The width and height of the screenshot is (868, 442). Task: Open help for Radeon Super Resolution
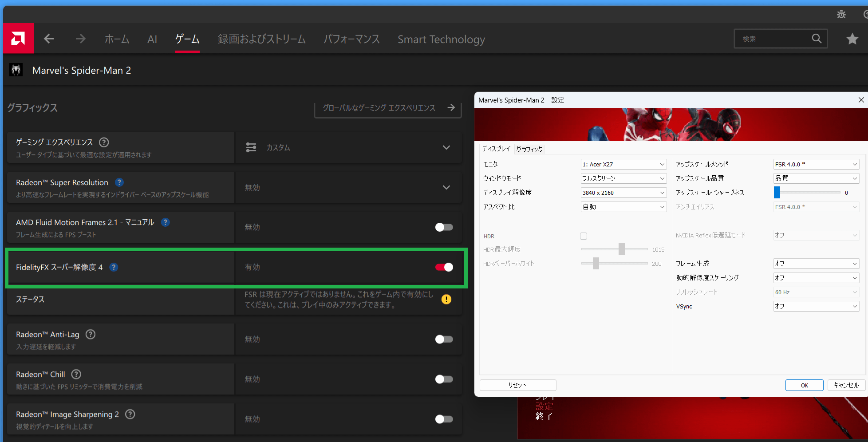119,182
